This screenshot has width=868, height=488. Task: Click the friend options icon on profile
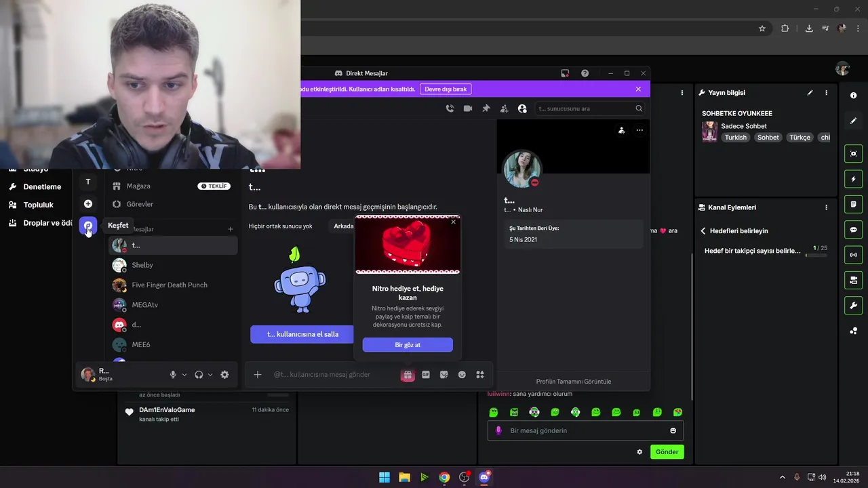[621, 130]
